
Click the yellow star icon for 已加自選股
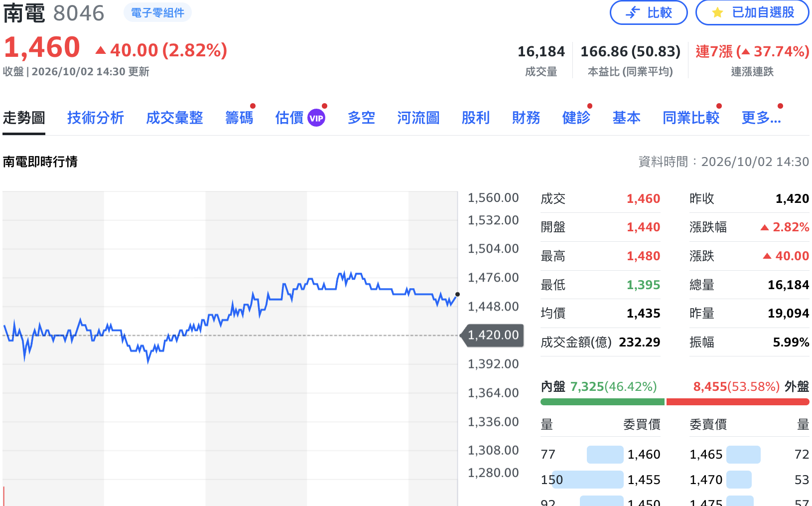[717, 12]
